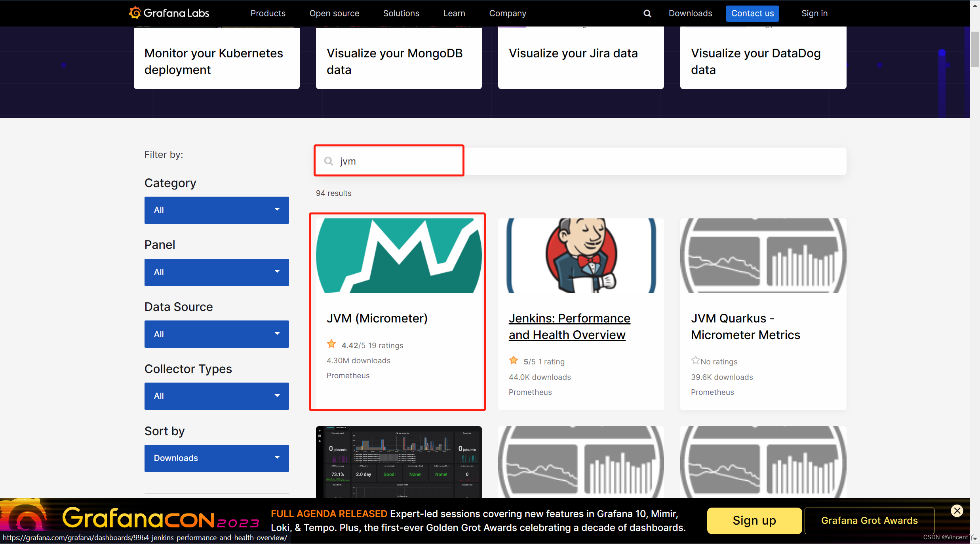Image resolution: width=980 pixels, height=544 pixels.
Task: Open the Collector Types dropdown
Action: 217,396
